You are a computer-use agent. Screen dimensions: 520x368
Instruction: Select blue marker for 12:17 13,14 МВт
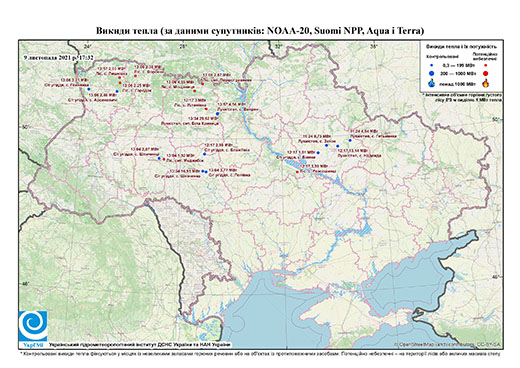point(338,146)
